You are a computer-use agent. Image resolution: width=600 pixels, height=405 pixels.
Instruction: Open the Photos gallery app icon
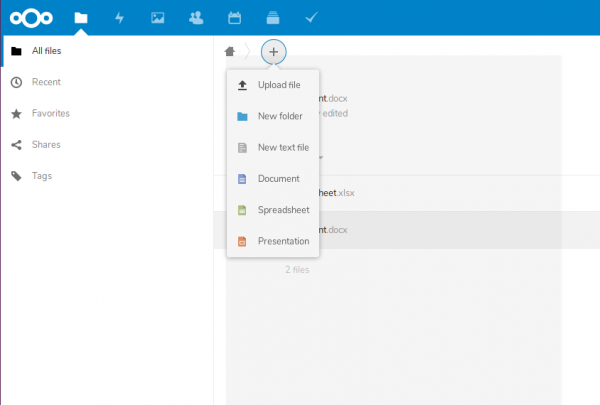tap(157, 17)
